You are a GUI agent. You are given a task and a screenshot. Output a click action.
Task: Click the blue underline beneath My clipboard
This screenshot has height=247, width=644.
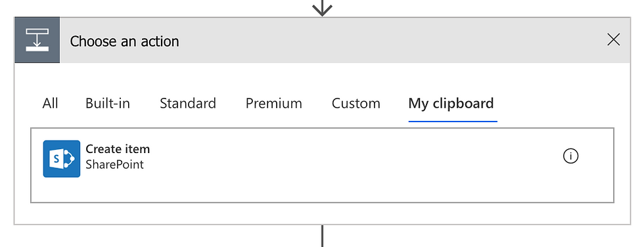pyautogui.click(x=453, y=122)
